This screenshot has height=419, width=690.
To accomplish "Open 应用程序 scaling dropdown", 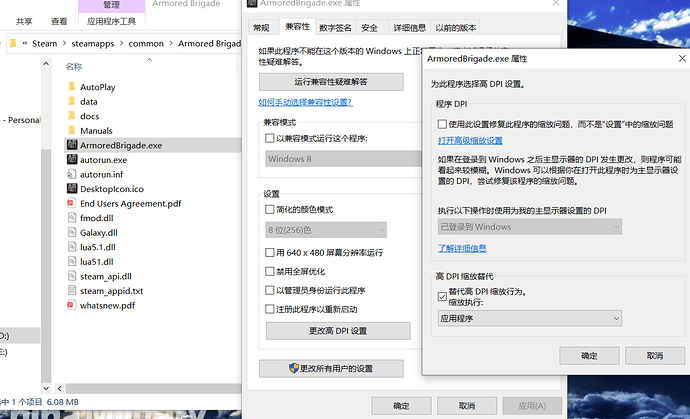I will click(x=530, y=318).
